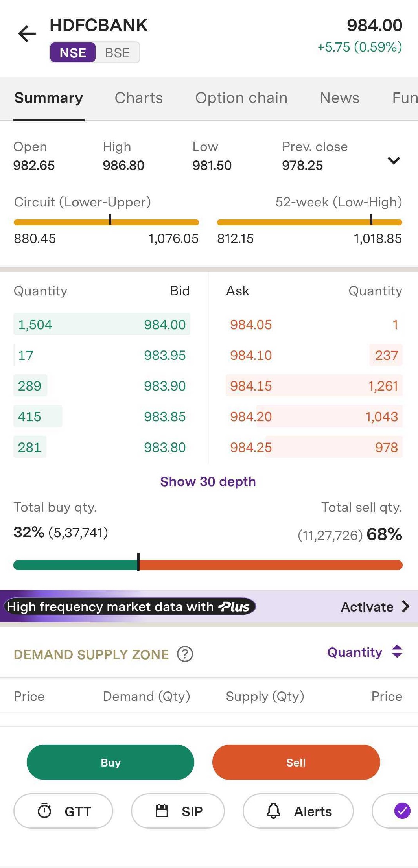The height and width of the screenshot is (868, 418).
Task: Open Quantity selector in Demand Supply Zone
Action: 355,652
